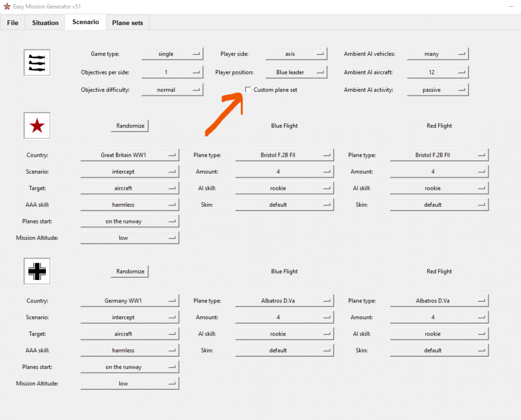Open the Great Britain WW1 country dropdown
The height and width of the screenshot is (420, 521).
click(129, 155)
